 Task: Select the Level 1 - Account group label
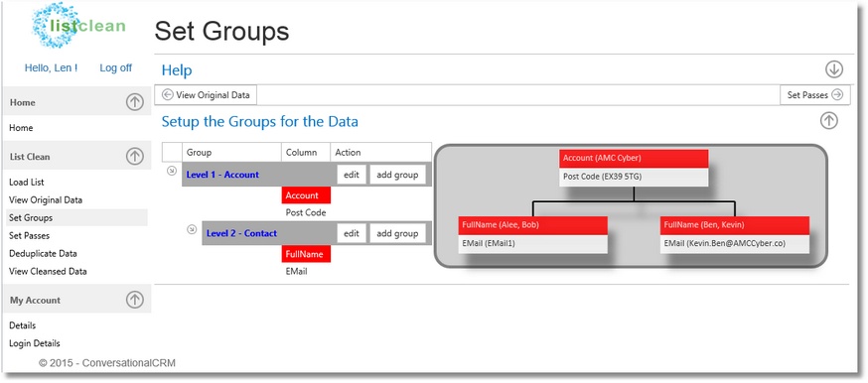coord(222,175)
